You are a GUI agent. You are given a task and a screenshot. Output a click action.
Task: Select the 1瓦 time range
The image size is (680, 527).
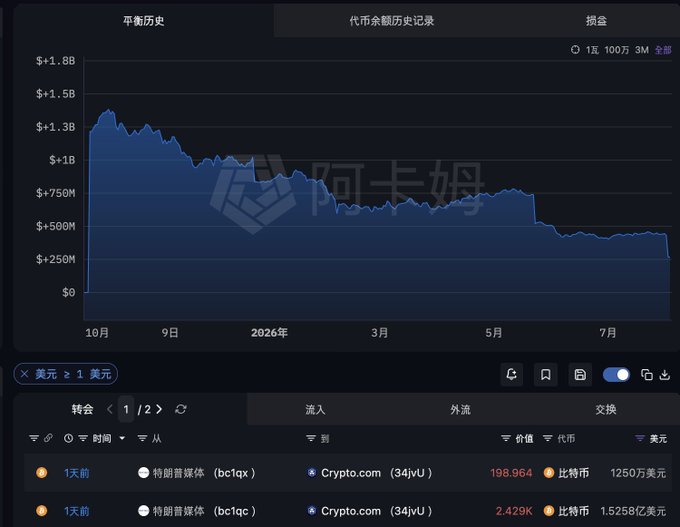(592, 50)
